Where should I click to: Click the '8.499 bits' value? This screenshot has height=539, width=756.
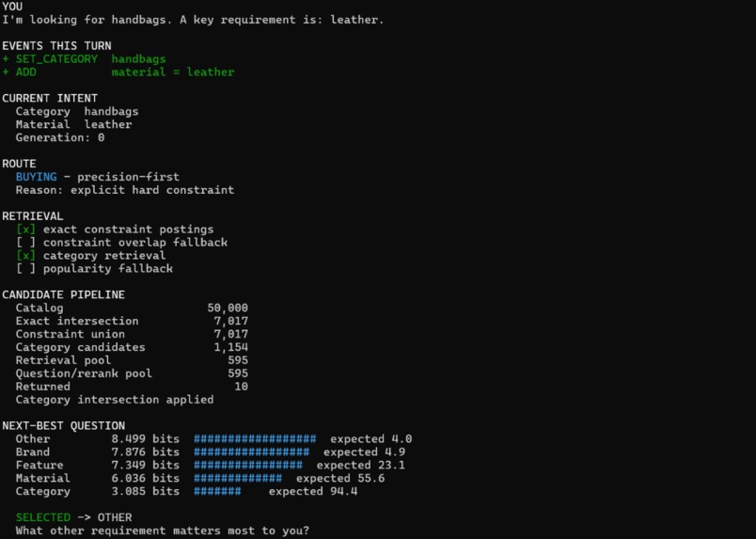click(146, 439)
